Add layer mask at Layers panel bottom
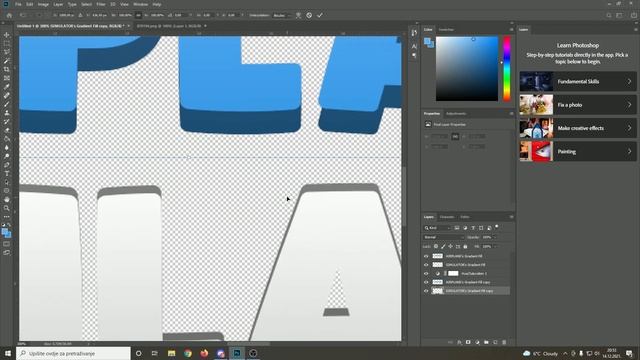This screenshot has width=640, height=360. (x=468, y=342)
